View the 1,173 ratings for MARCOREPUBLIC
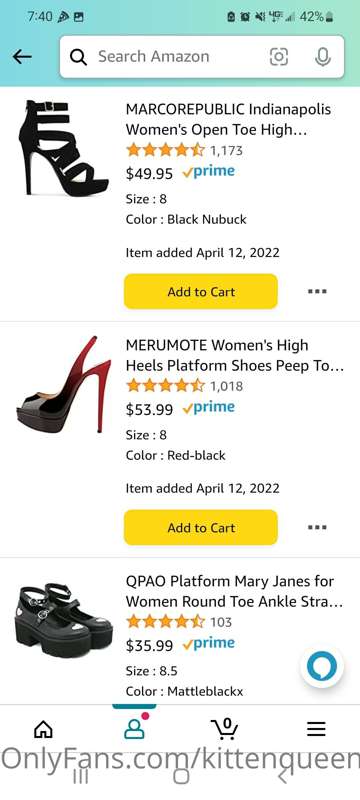 point(226,151)
